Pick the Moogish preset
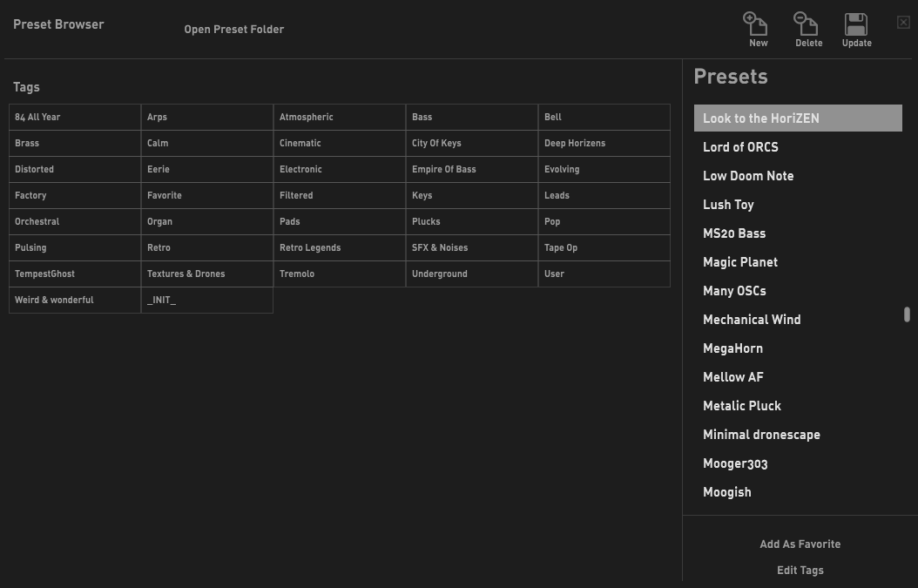 pyautogui.click(x=727, y=492)
